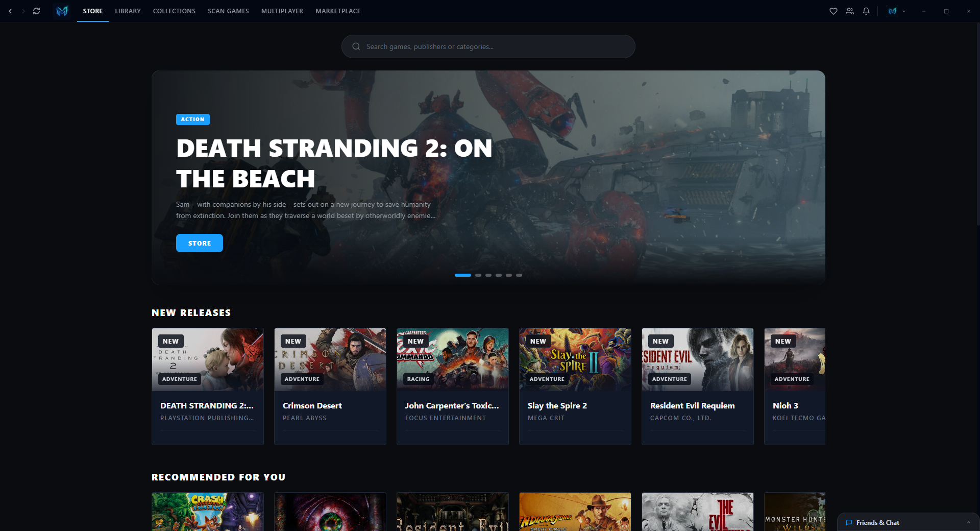Open the COLLECTIONS tab
Image resolution: width=980 pixels, height=531 pixels.
[174, 11]
